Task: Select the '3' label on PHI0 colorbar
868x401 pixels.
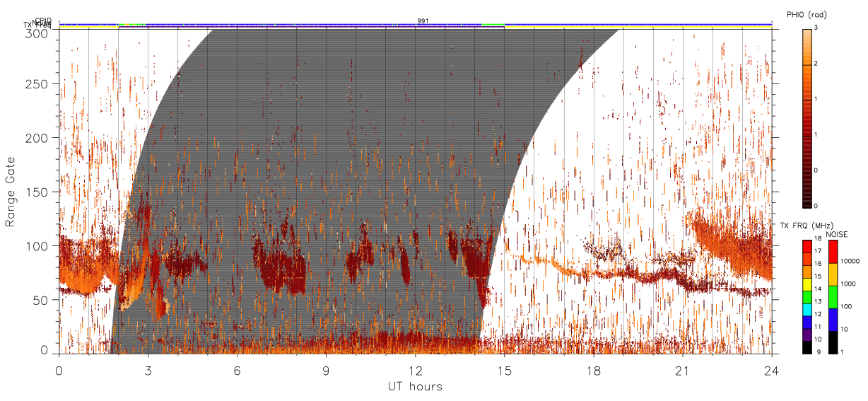Action: click(816, 29)
